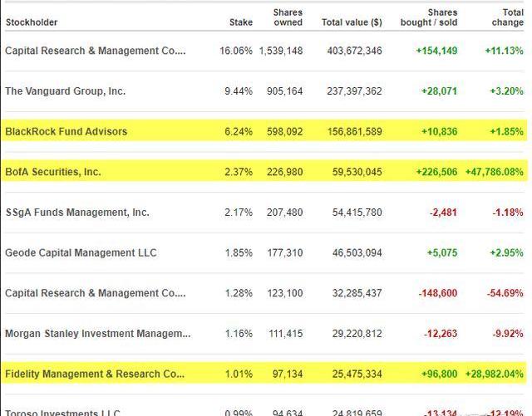Open Geode Capital Management LLC stockholder

(81, 252)
